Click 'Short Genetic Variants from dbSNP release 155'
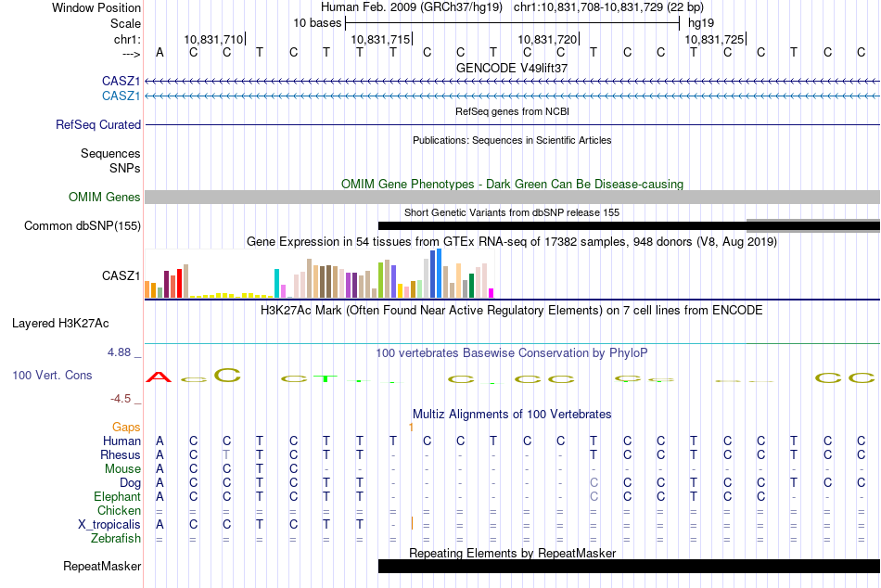This screenshot has width=881, height=588. (x=512, y=212)
